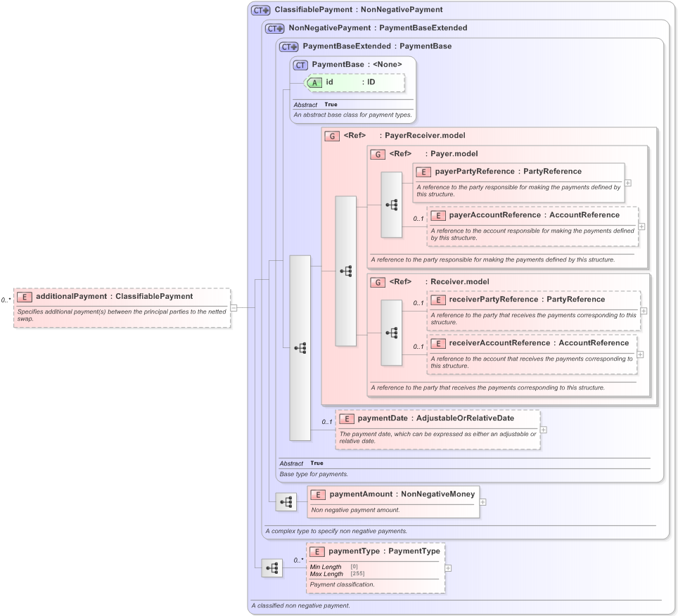Click the E icon of payerPartyReference
The height and width of the screenshot is (616, 678).
[423, 172]
